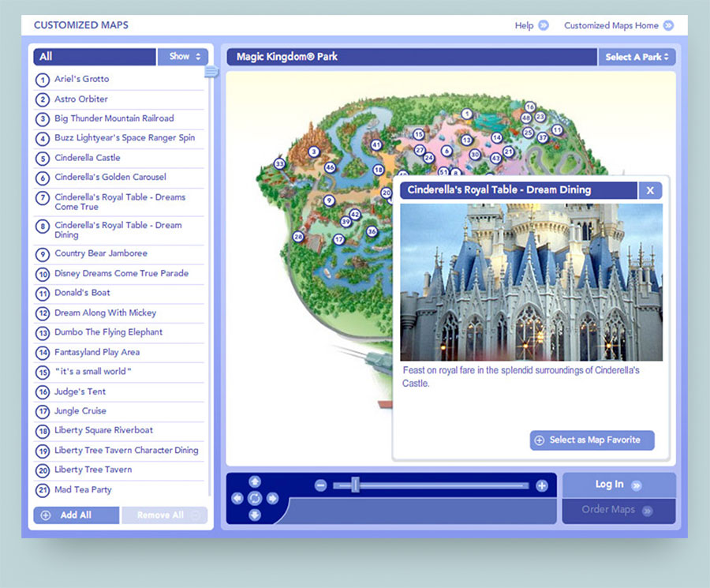Pan the map left with the arrow
The width and height of the screenshot is (710, 588).
237,498
